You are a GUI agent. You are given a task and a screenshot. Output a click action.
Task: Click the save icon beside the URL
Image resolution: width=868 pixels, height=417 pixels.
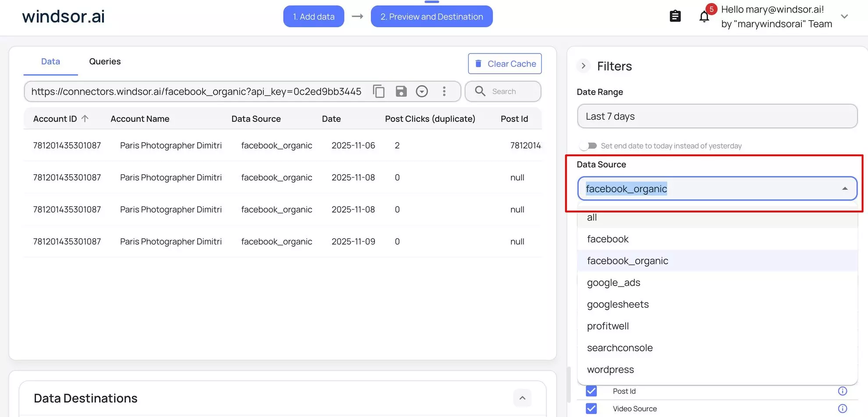point(401,91)
